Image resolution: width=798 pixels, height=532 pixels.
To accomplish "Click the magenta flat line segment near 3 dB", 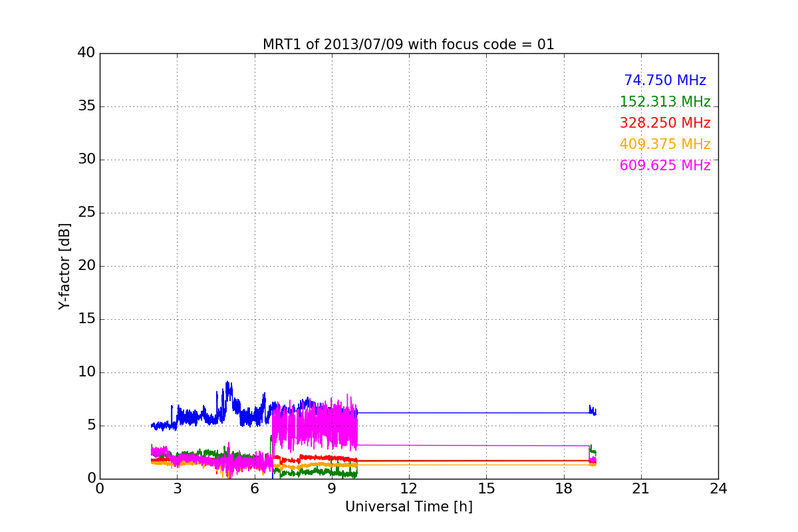I will [473, 446].
